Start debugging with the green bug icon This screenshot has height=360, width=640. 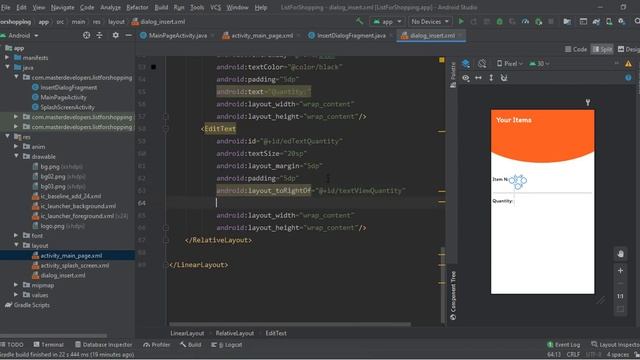[x=499, y=21]
